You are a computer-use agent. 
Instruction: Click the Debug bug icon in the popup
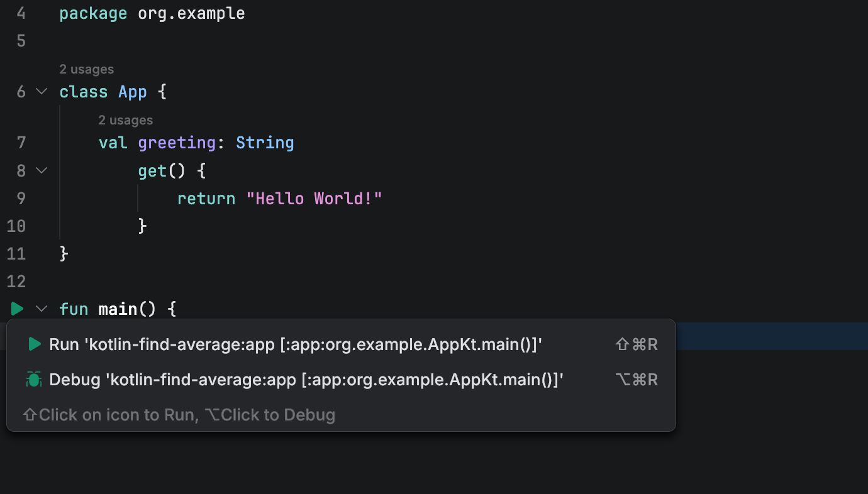[x=34, y=379]
